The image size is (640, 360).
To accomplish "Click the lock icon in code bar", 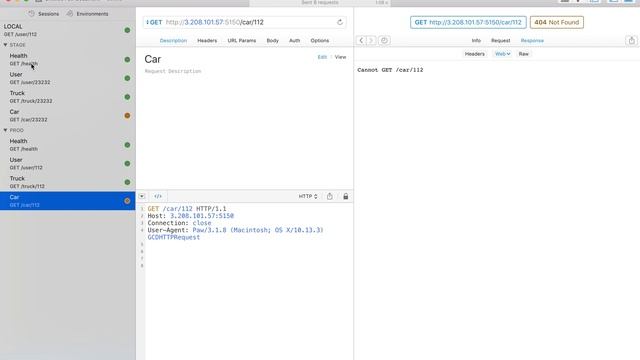I will tap(346, 196).
